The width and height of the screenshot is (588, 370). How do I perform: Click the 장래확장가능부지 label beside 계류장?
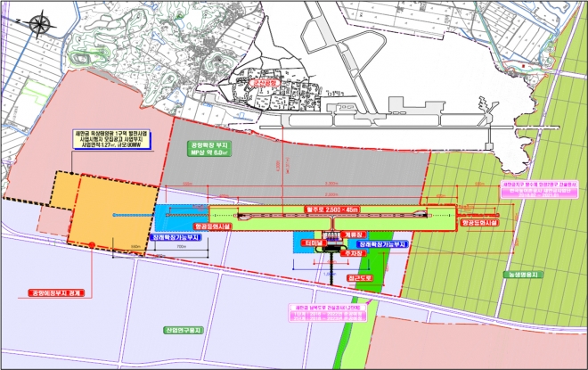(x=383, y=243)
